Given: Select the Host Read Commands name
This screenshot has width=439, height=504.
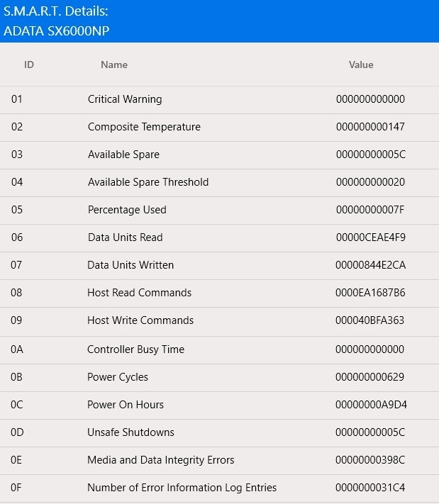Looking at the screenshot, I should coord(139,293).
